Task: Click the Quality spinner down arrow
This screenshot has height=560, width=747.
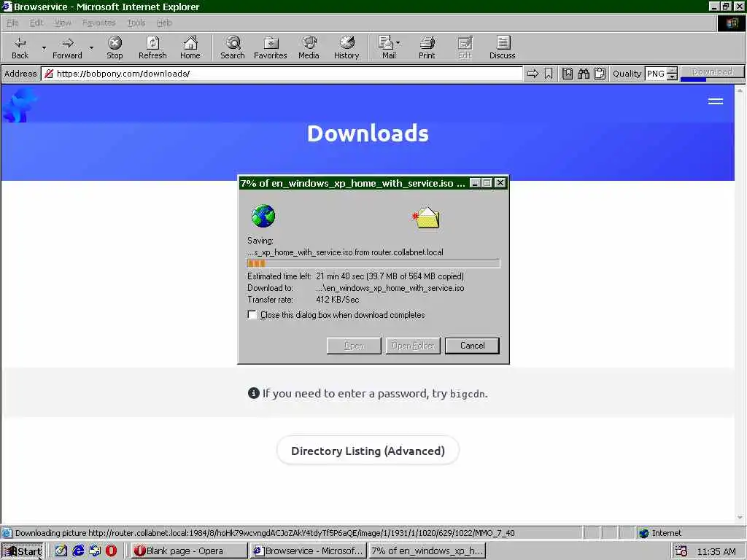Action: click(672, 77)
